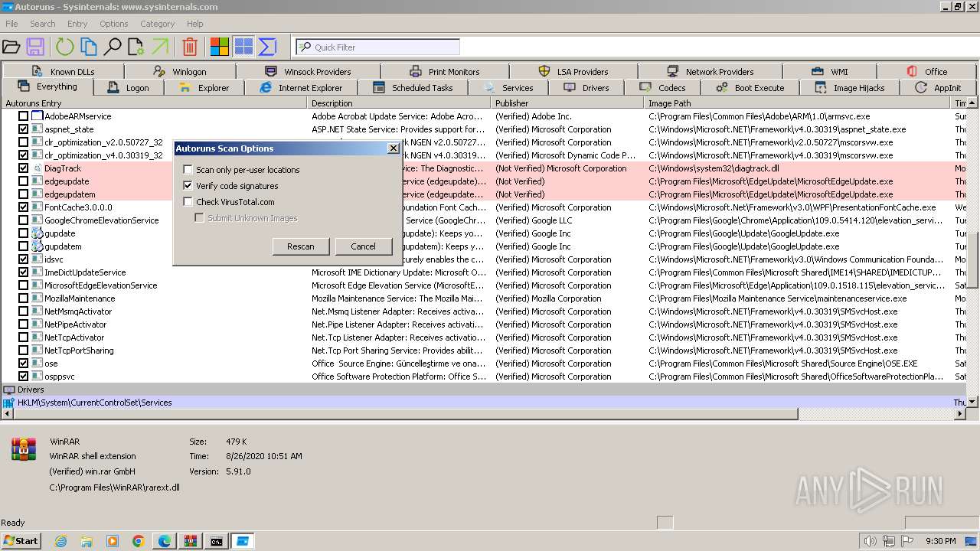The height and width of the screenshot is (551, 980).
Task: Select the Drivers group row
Action: [x=484, y=390]
